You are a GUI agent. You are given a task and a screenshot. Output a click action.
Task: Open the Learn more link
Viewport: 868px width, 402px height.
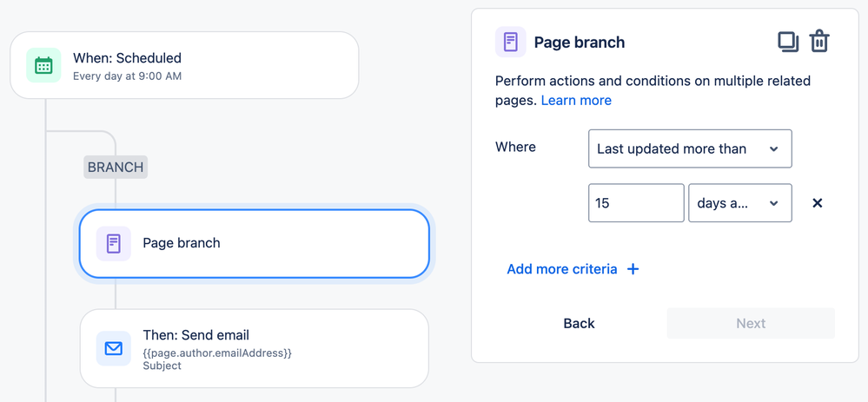[576, 101]
